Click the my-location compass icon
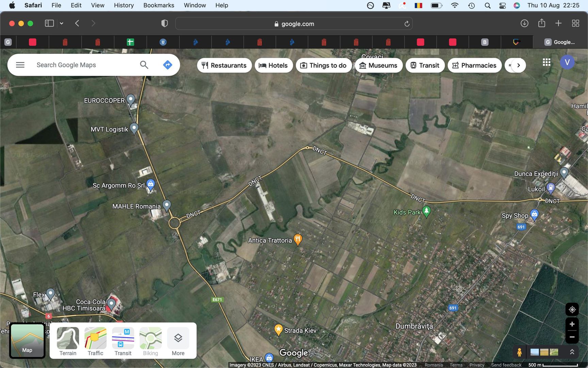This screenshot has height=368, width=588. click(x=572, y=309)
